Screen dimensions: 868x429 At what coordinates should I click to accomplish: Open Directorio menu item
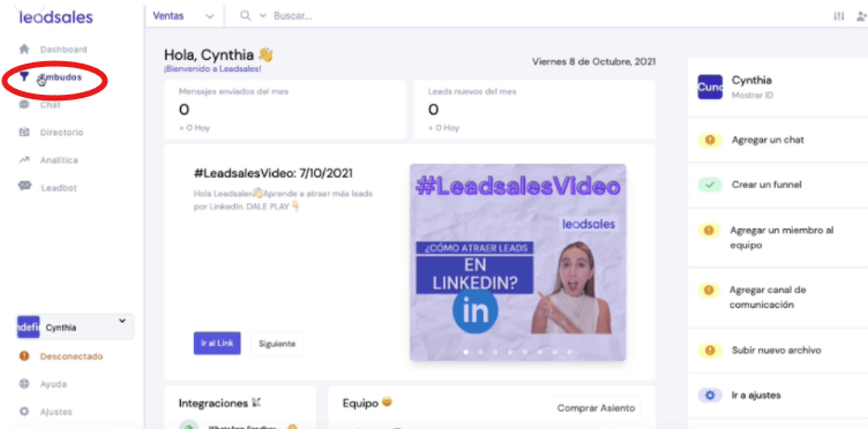(x=62, y=132)
